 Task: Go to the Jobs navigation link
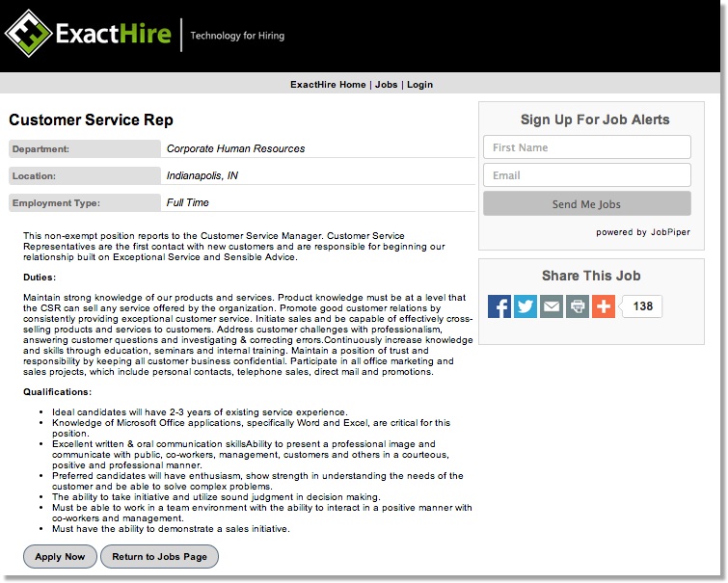386,85
